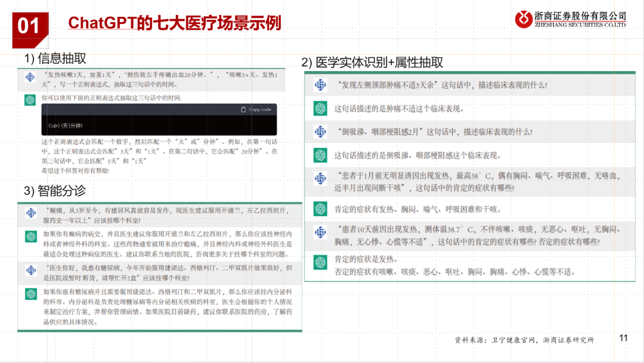644x363 pixels.
Task: Click ChatGPT avatar beside "肯定的症状有发热、胸闷" reply
Action: (x=320, y=209)
